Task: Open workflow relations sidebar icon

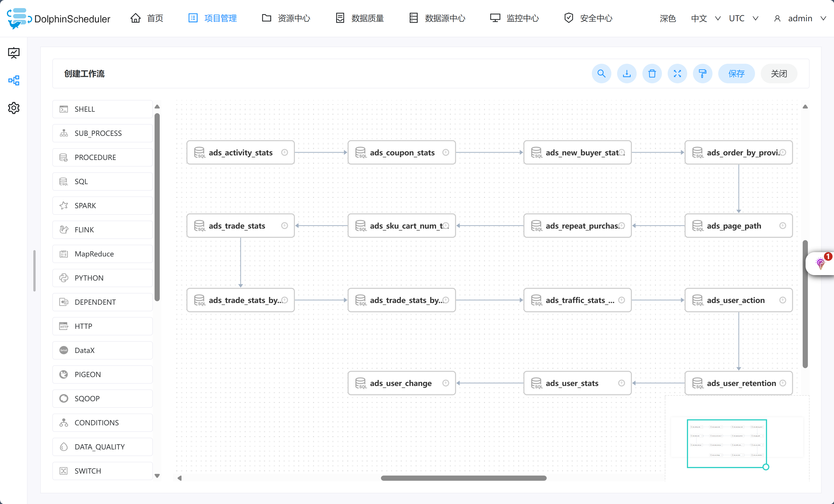Action: (14, 80)
